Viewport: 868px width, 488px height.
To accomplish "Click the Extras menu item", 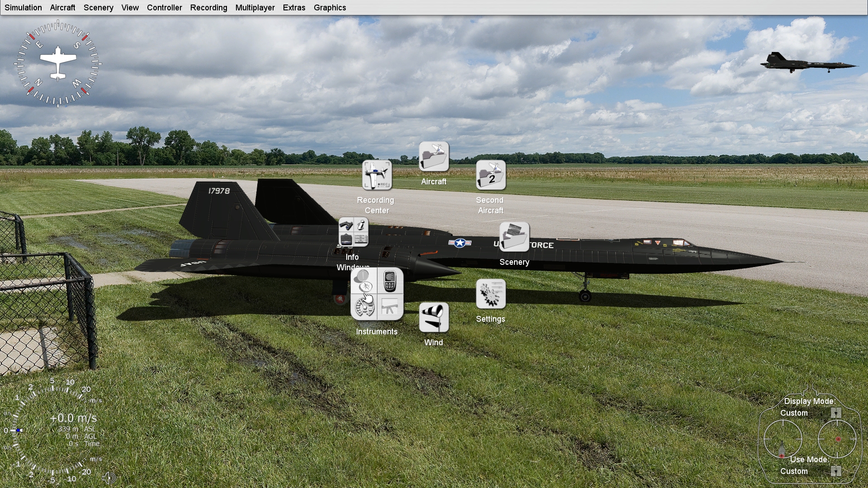I will click(294, 8).
